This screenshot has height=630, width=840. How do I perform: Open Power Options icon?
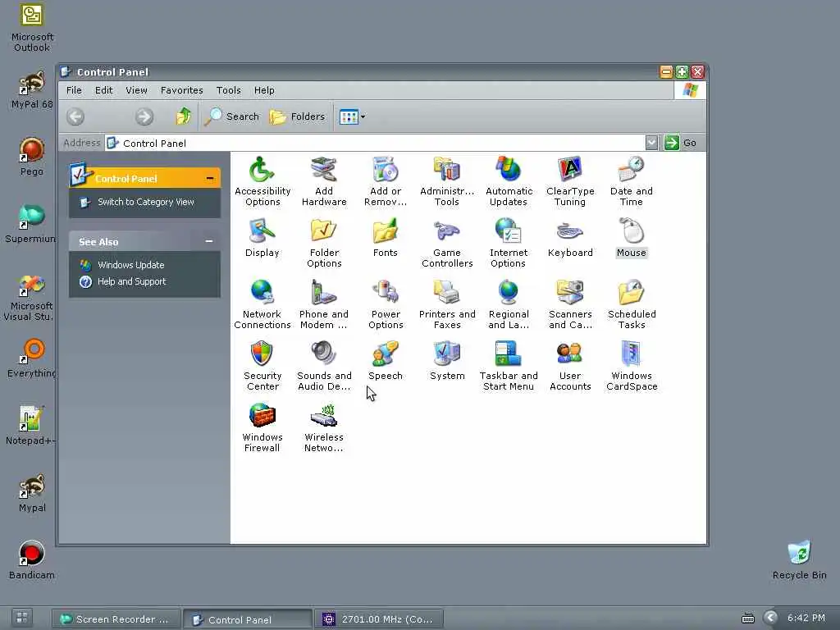pos(386,304)
